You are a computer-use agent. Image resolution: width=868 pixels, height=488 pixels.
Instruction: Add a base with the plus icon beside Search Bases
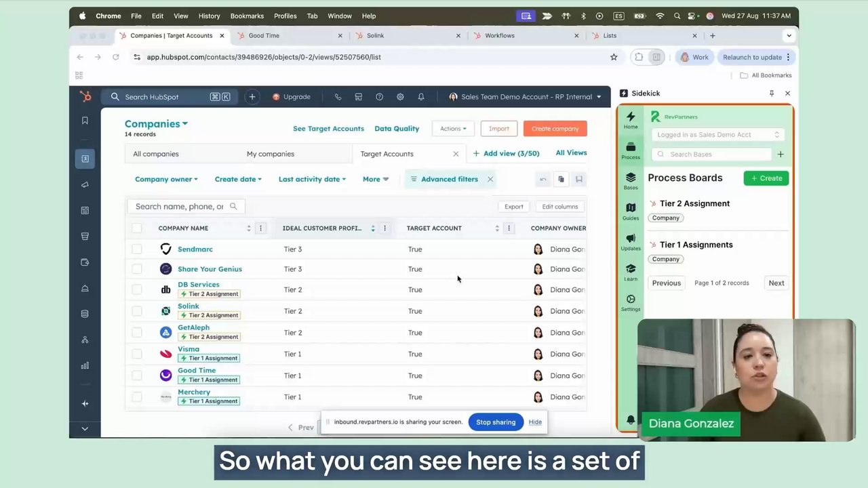point(781,155)
